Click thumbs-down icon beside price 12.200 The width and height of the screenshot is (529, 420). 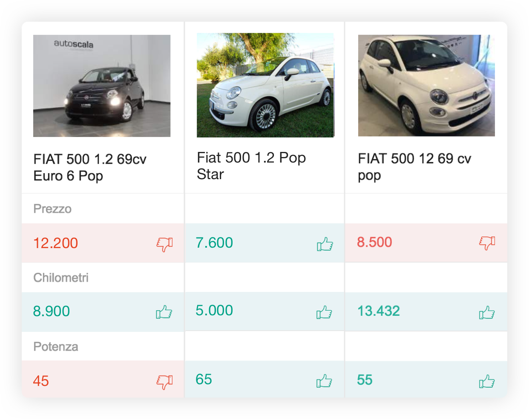pos(164,244)
